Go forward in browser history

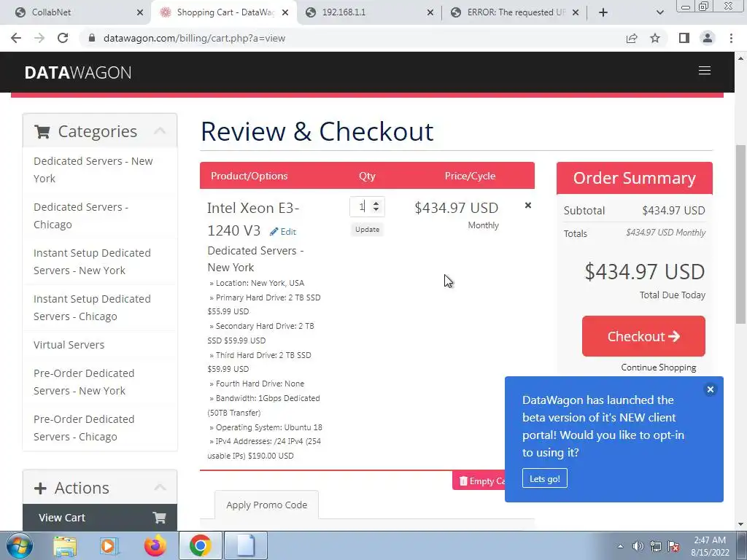pos(39,38)
